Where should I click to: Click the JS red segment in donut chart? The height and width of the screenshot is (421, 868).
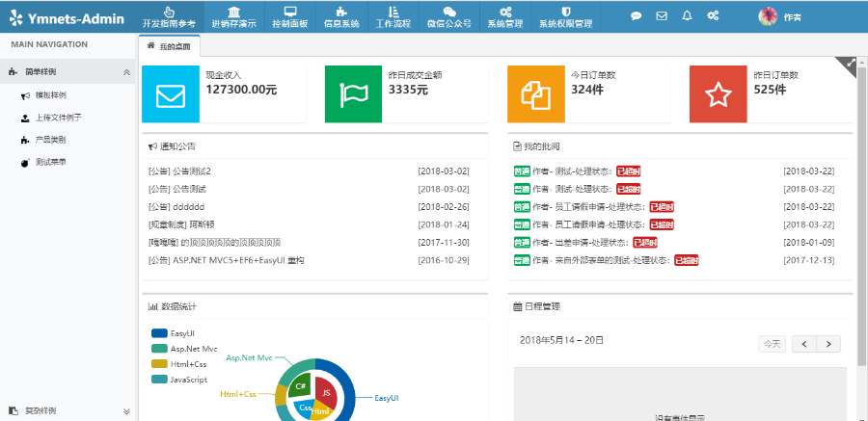[327, 393]
